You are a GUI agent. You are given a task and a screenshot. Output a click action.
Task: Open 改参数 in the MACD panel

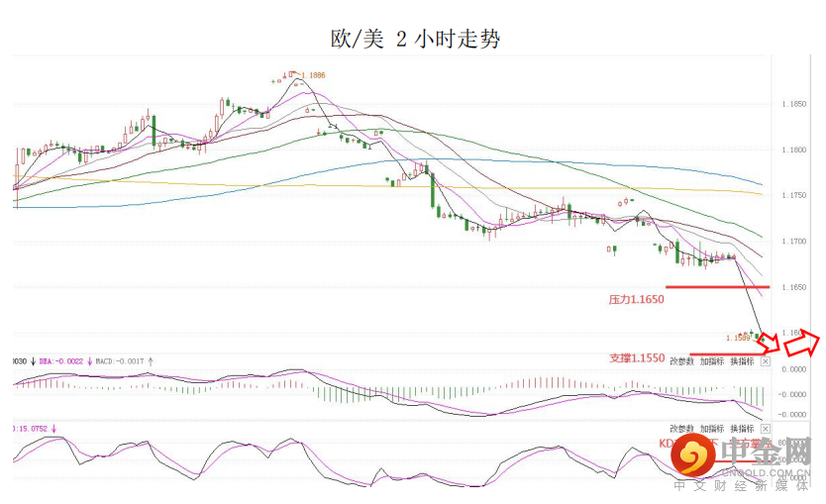point(681,361)
